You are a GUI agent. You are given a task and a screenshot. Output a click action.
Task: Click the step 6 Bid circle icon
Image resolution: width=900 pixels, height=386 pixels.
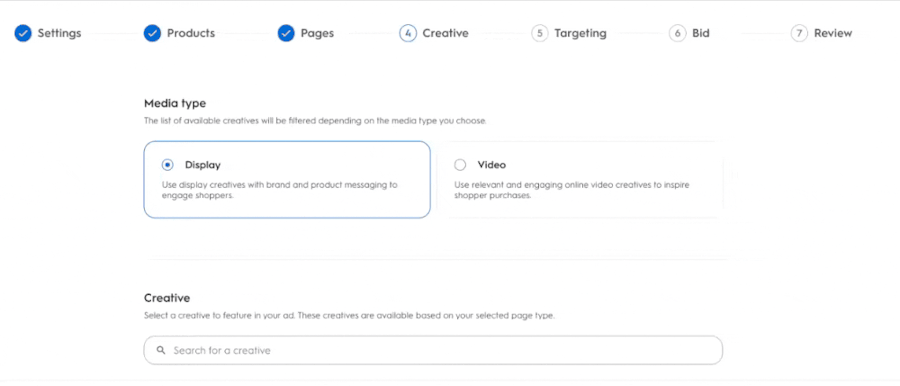(677, 33)
